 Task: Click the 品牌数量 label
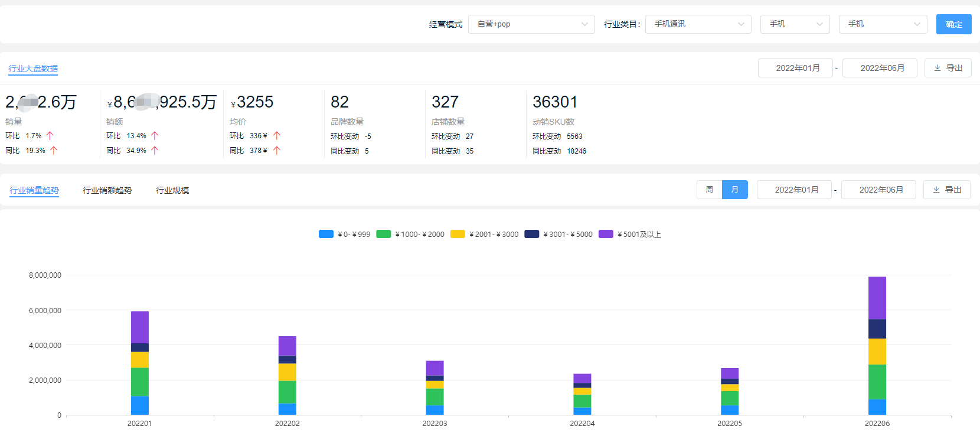[x=347, y=122]
